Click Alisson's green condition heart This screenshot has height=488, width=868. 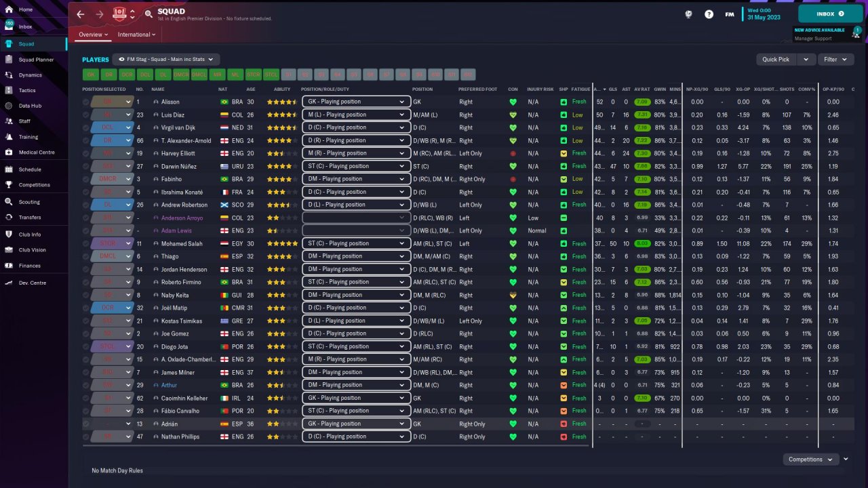click(513, 102)
